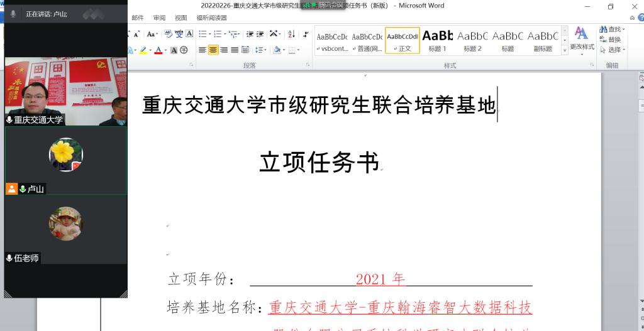Open the 审阅 ribbon tab
The width and height of the screenshot is (644, 331).
[159, 18]
